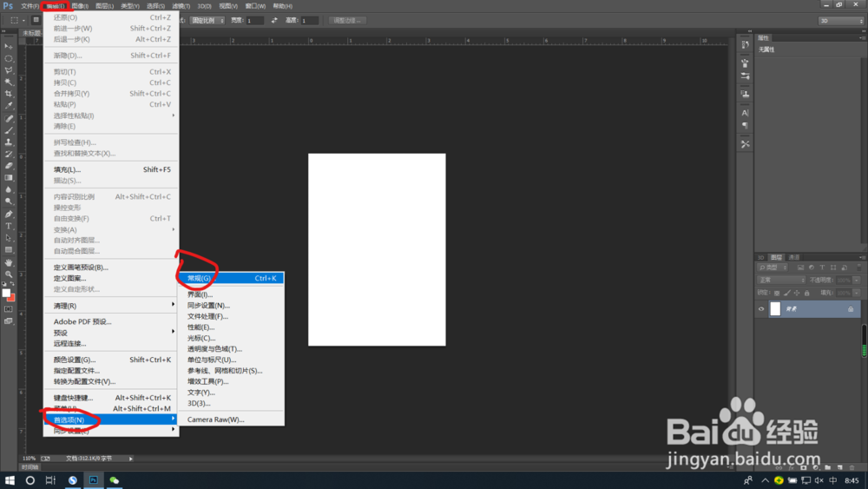Select the History Brush tool
The image size is (868, 489).
click(x=9, y=154)
